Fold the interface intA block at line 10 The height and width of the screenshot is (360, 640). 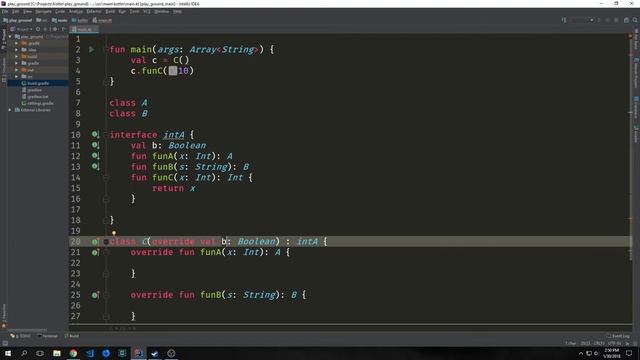106,134
